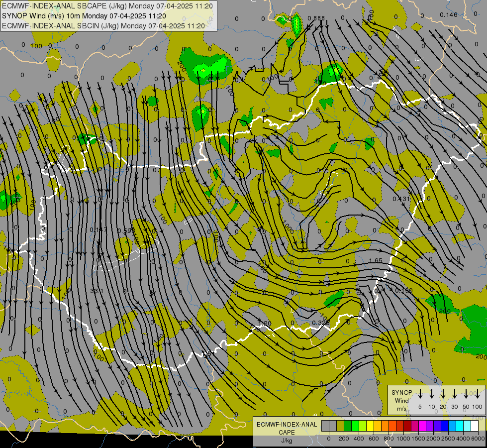Click the SBCAPE layer title line
Image resolution: width=487 pixels, height=448 pixels.
107,6
